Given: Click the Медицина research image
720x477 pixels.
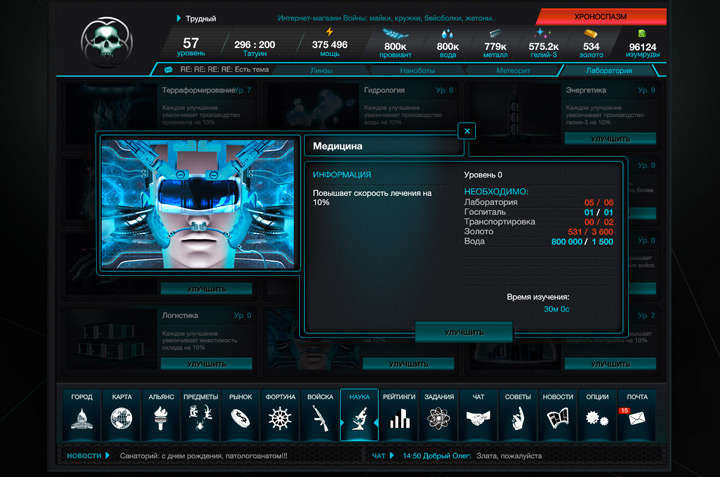Looking at the screenshot, I should [198, 204].
